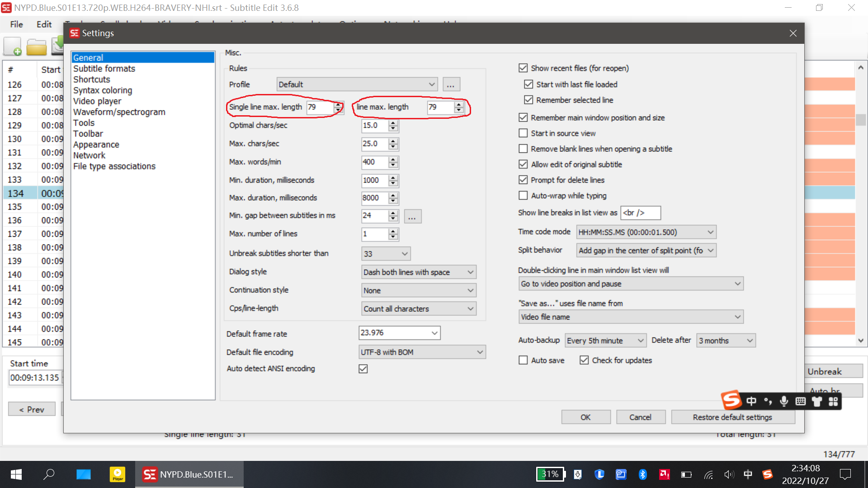The width and height of the screenshot is (868, 488).
Task: Click Restore default settings
Action: click(x=733, y=417)
